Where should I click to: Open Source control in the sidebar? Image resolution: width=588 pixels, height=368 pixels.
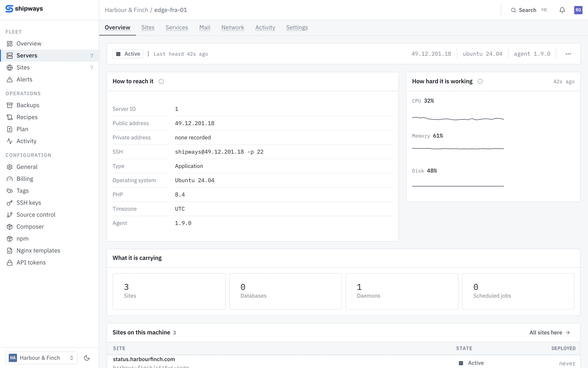pyautogui.click(x=50, y=214)
